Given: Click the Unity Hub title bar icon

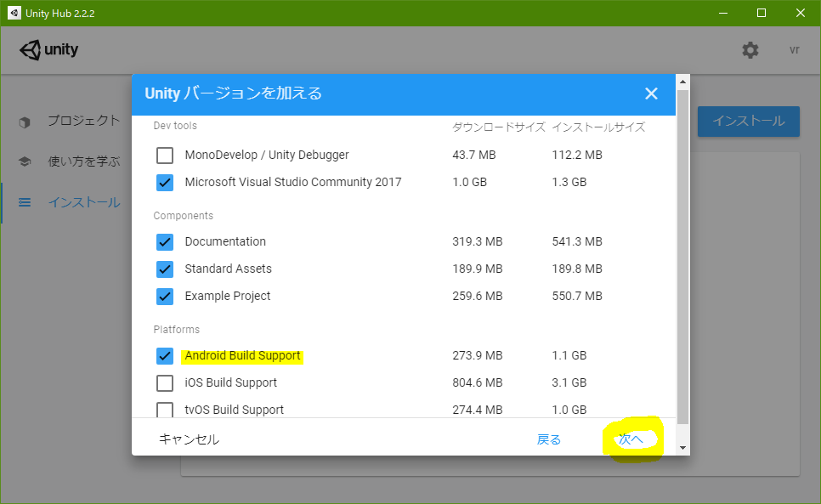Looking at the screenshot, I should coord(14,13).
